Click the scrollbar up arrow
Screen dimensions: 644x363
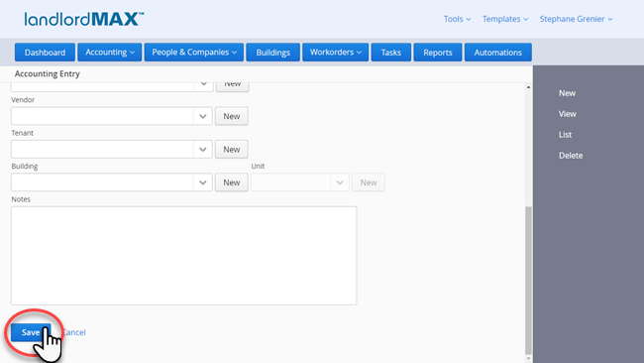(x=528, y=87)
